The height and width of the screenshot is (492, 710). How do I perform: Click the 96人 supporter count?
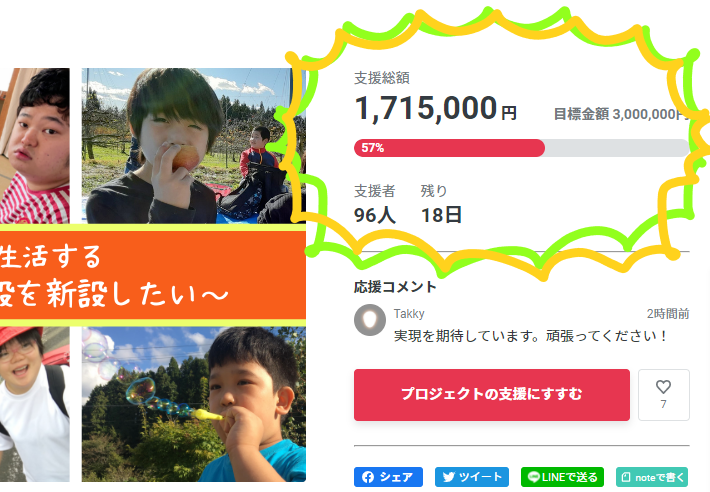click(374, 215)
